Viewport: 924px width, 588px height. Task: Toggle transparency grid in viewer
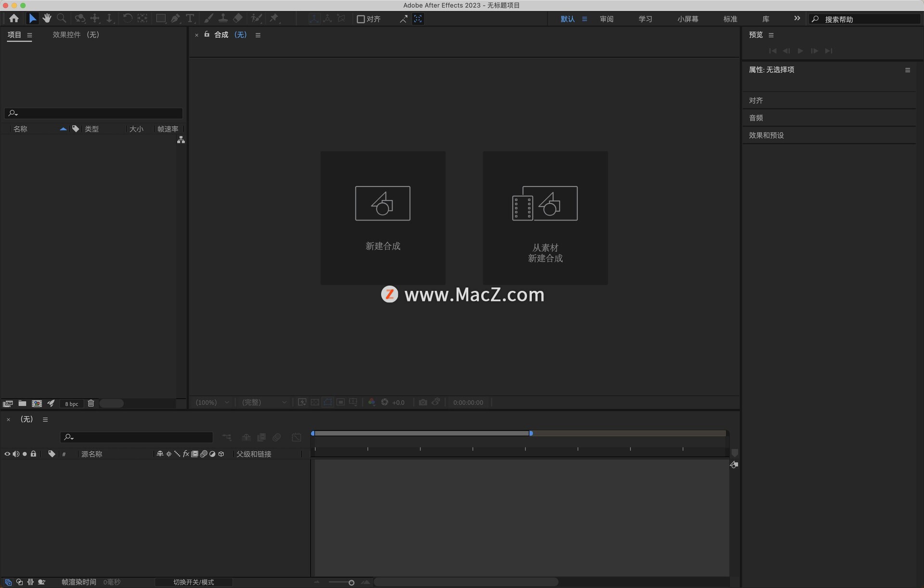[x=315, y=402]
